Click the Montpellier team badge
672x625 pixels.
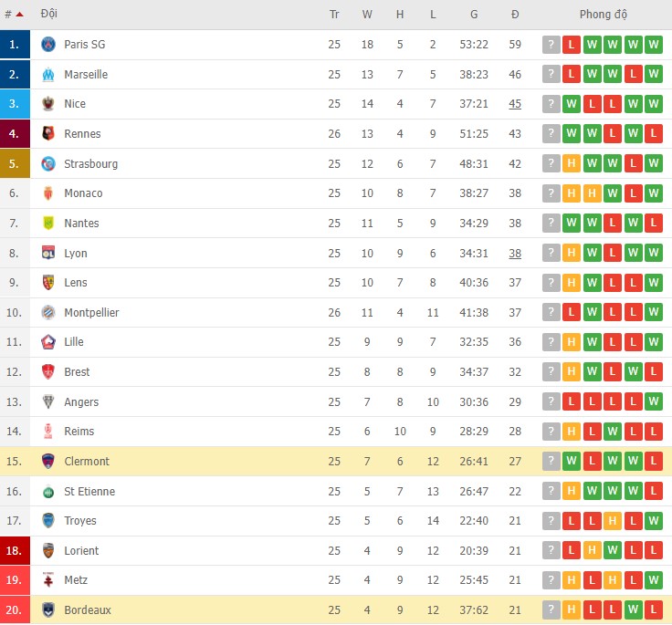tap(48, 313)
